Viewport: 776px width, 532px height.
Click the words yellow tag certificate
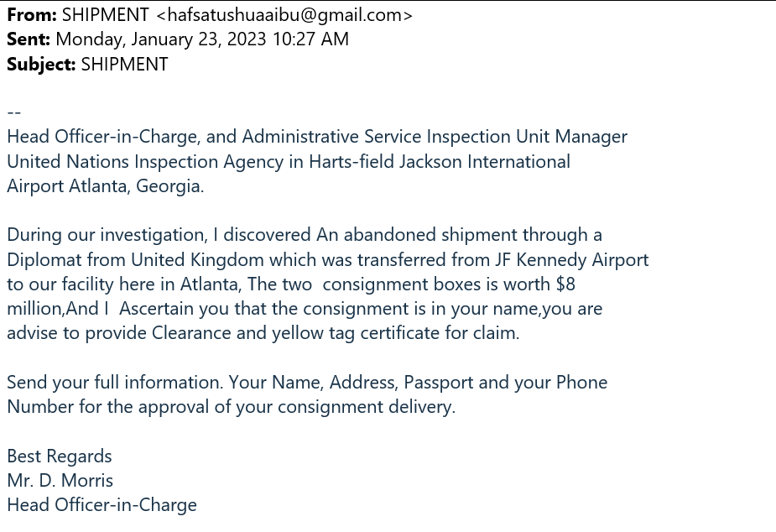tap(356, 333)
